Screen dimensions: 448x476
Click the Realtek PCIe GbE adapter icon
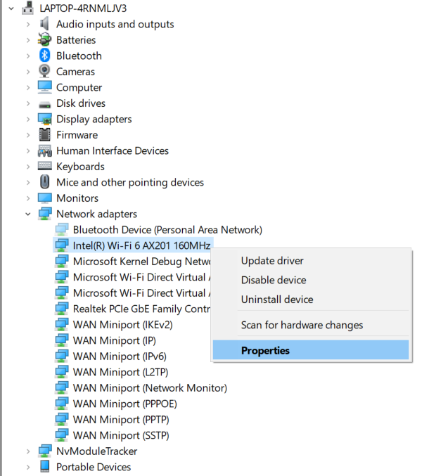(x=62, y=309)
